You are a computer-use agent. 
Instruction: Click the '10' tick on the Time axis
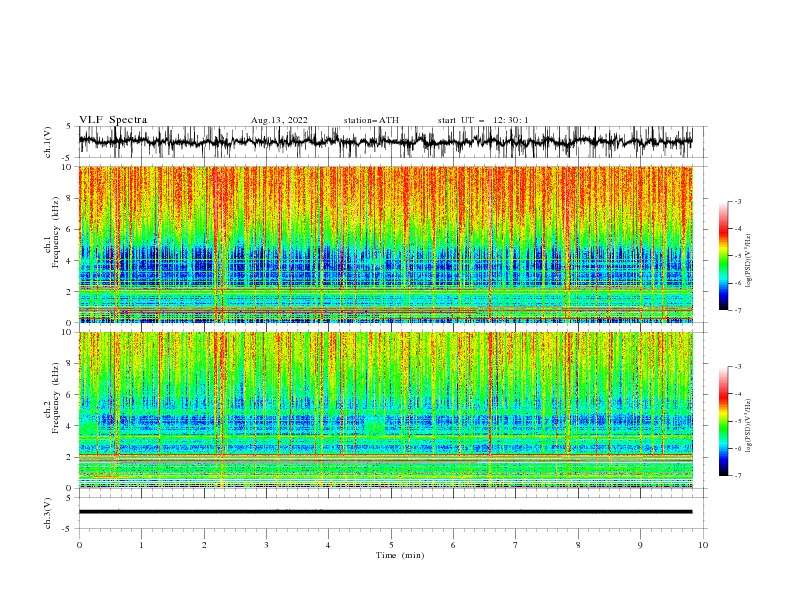[703, 545]
